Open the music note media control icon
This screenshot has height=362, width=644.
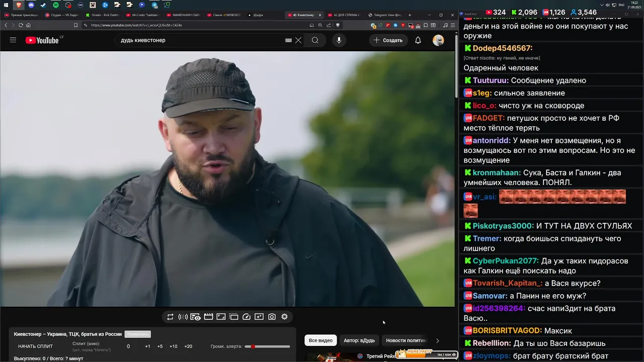pos(445,25)
